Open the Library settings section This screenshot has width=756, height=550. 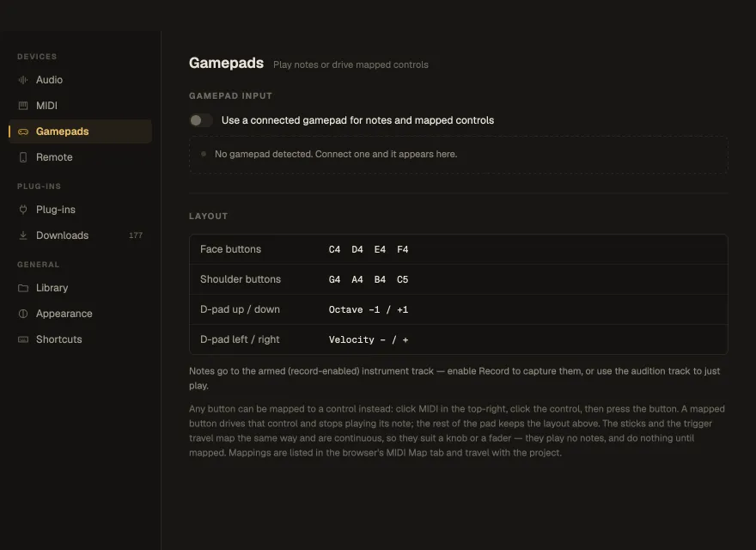point(81,288)
